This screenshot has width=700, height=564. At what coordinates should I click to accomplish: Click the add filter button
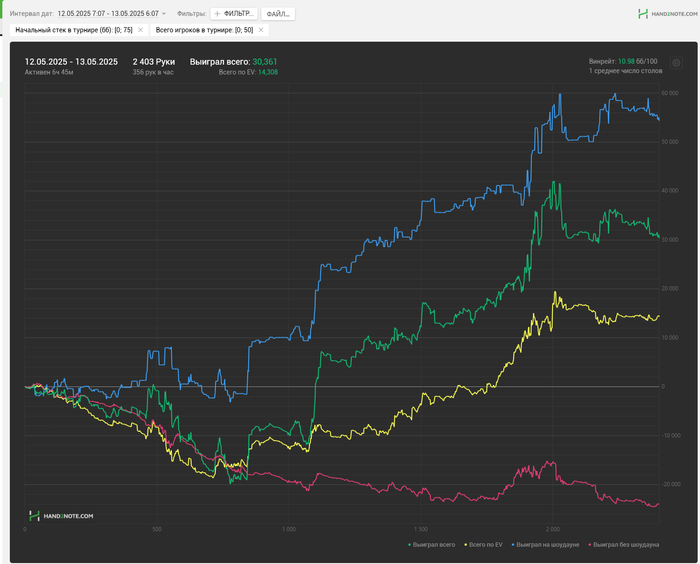234,14
